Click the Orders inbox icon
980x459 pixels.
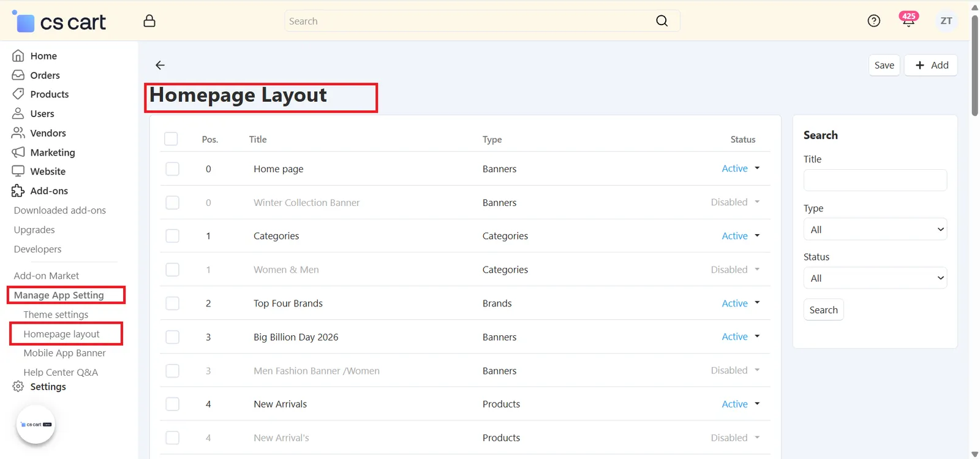point(18,75)
